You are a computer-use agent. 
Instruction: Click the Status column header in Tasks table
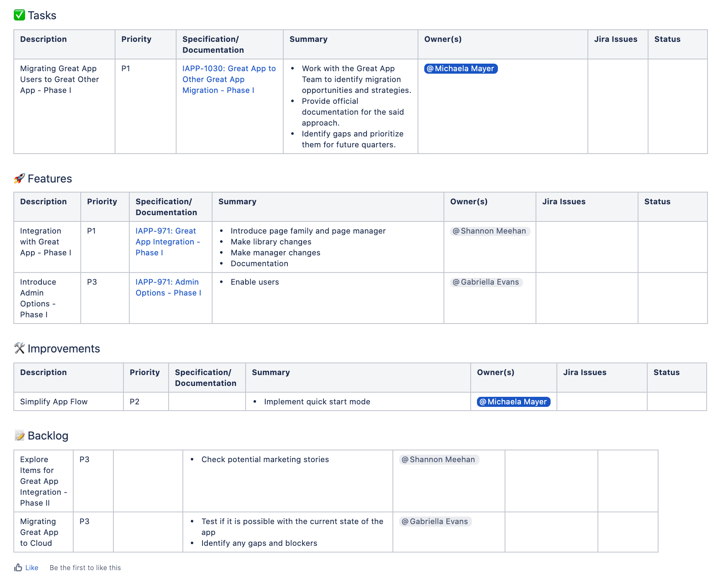(667, 39)
